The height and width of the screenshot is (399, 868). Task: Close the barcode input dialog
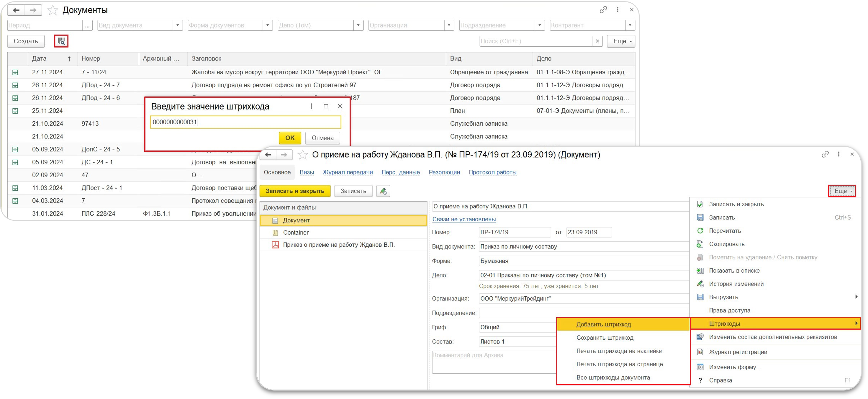pyautogui.click(x=340, y=106)
